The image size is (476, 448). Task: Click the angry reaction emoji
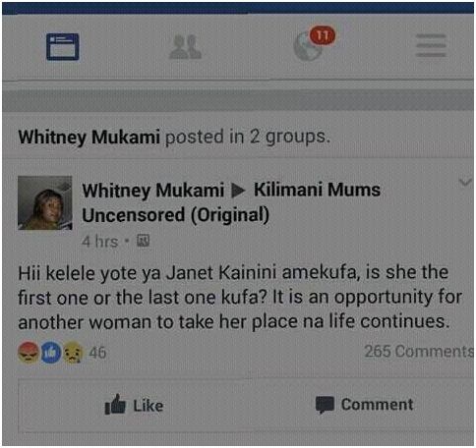29,353
